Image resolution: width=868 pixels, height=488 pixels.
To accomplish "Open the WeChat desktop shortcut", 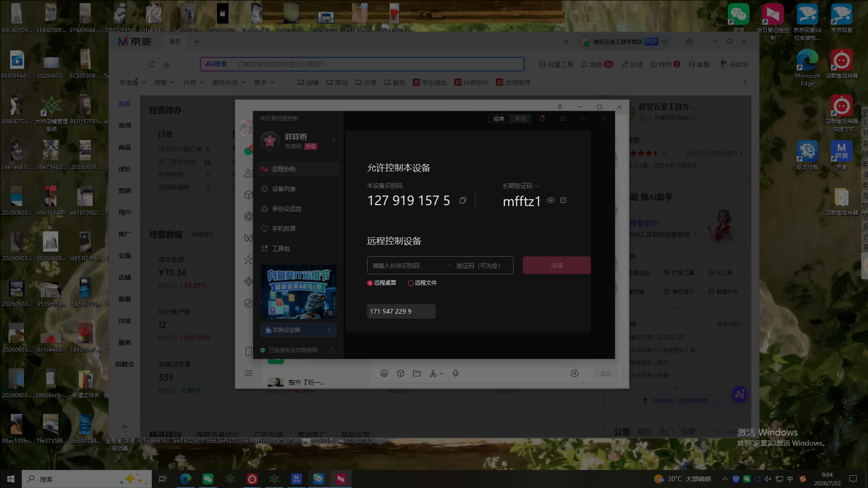I will point(739,18).
